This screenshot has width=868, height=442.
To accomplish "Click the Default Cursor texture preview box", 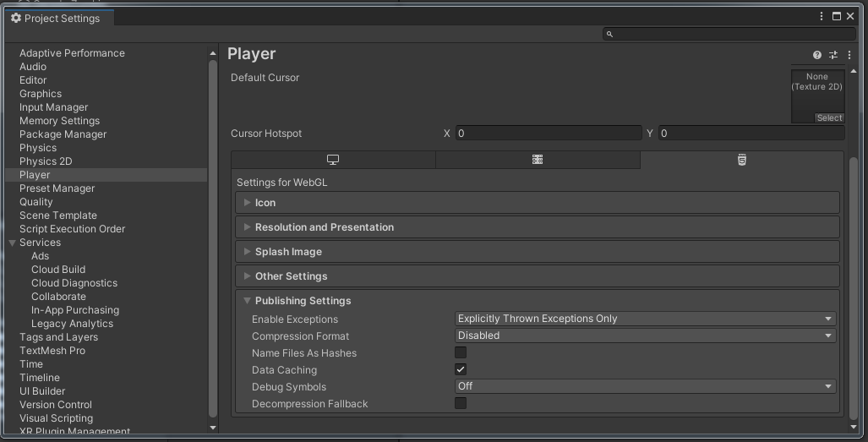I will coord(817,96).
